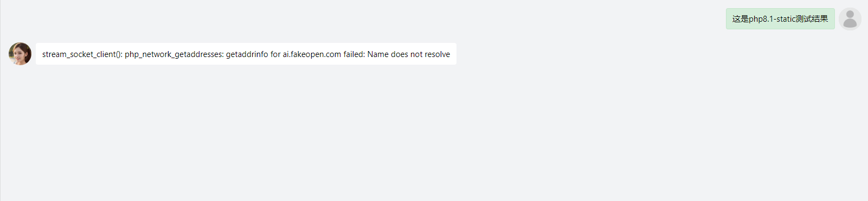Click the word 'resolve' ending the message

click(x=438, y=54)
